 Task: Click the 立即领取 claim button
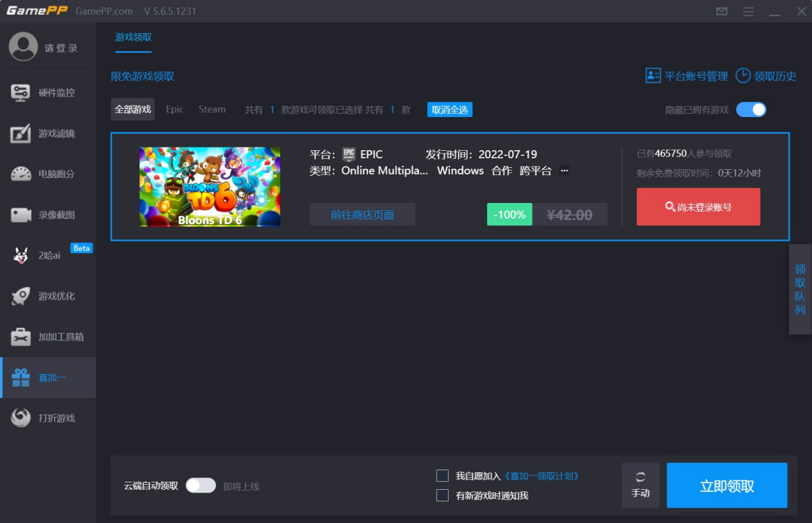pos(727,485)
